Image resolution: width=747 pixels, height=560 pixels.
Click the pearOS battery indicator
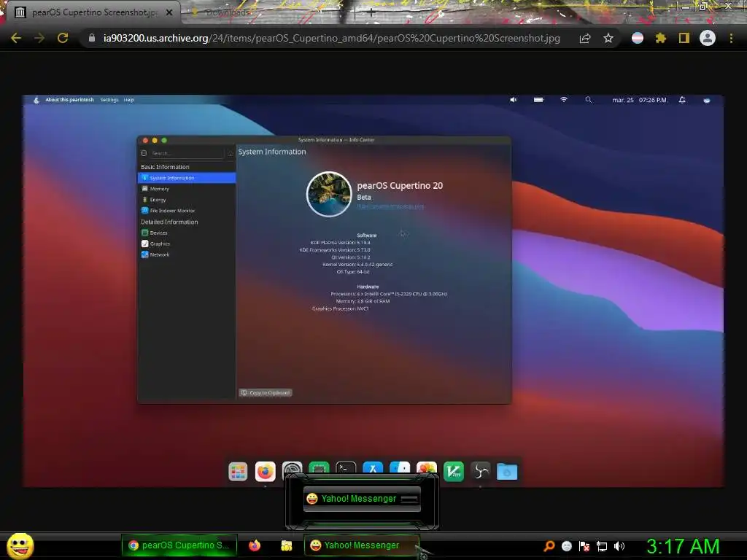(539, 99)
